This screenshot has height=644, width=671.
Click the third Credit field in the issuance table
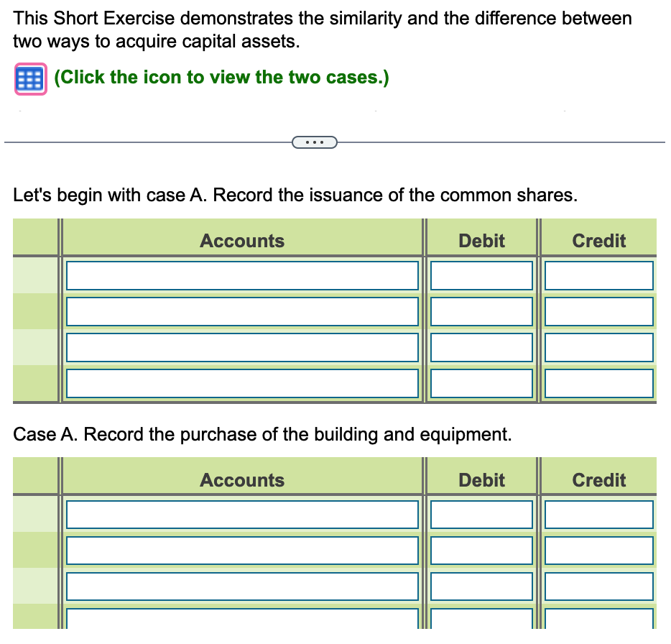point(598,347)
